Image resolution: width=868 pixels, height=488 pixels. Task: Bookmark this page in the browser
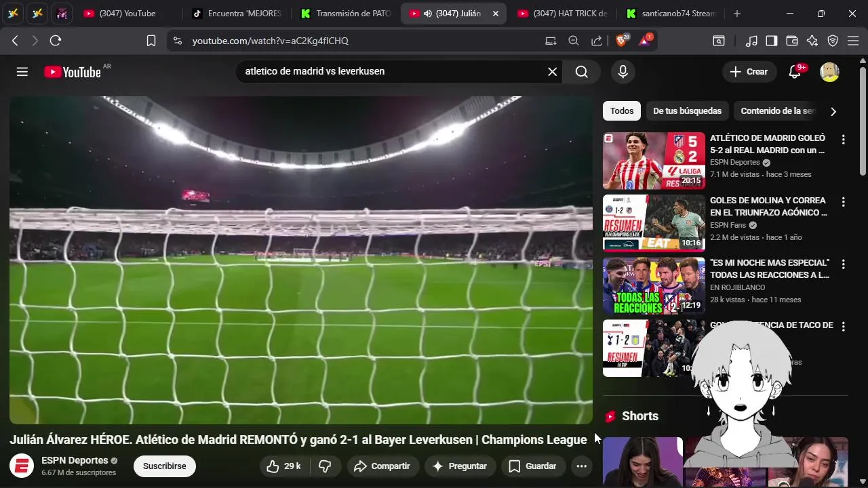(151, 41)
